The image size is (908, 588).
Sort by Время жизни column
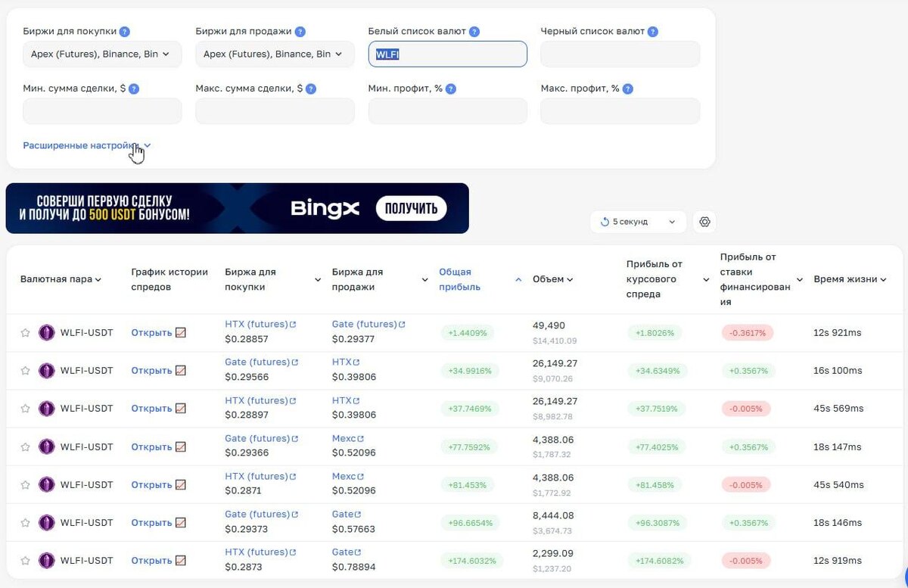point(850,279)
